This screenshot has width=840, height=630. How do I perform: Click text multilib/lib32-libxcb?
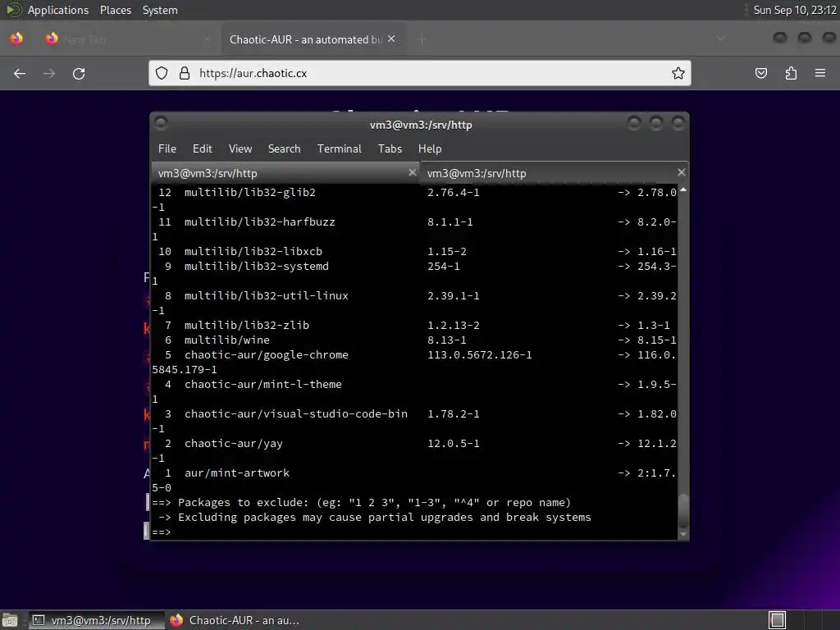[253, 251]
